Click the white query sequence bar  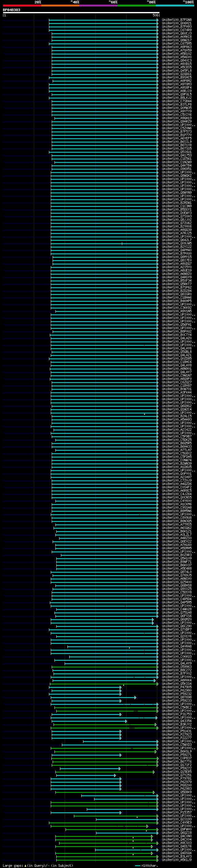pyautogui.click(x=81, y=12)
